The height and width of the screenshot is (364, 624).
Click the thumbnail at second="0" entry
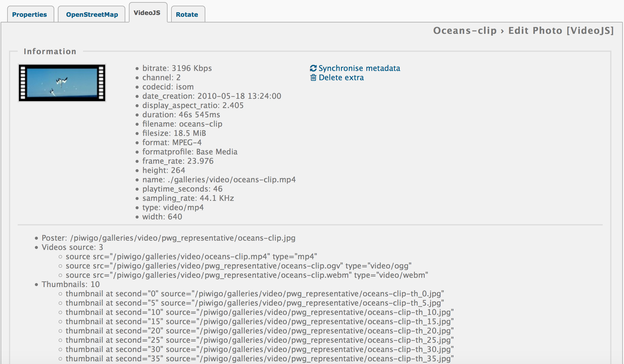tap(254, 294)
